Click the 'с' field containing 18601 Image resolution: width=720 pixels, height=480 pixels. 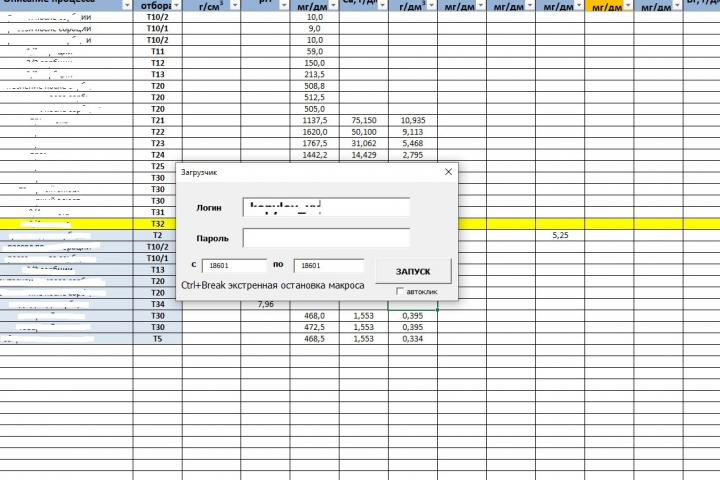click(234, 265)
